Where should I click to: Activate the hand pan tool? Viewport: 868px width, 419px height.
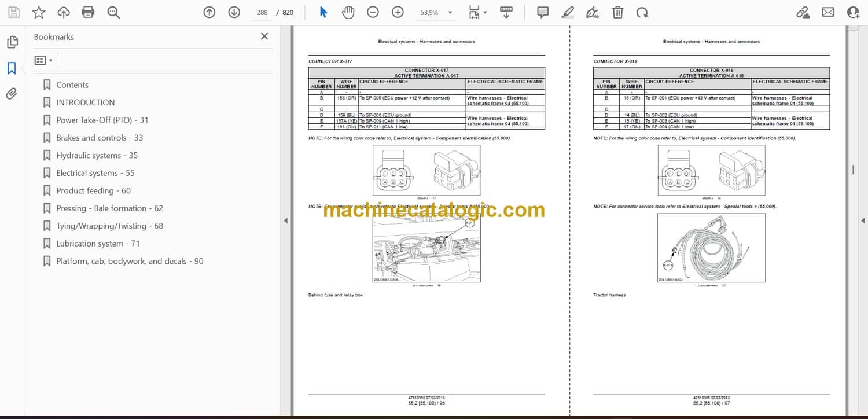(x=348, y=12)
